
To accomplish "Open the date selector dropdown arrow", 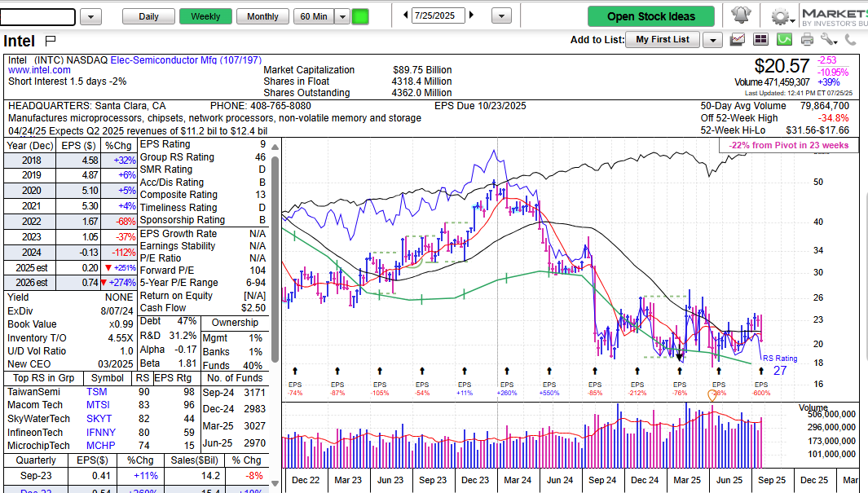I will point(501,16).
